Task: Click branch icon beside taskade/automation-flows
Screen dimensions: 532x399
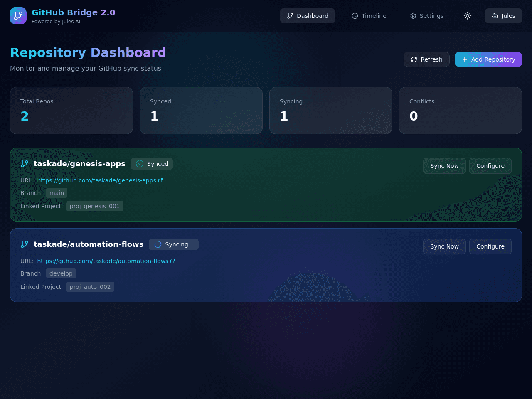Action: click(x=25, y=244)
